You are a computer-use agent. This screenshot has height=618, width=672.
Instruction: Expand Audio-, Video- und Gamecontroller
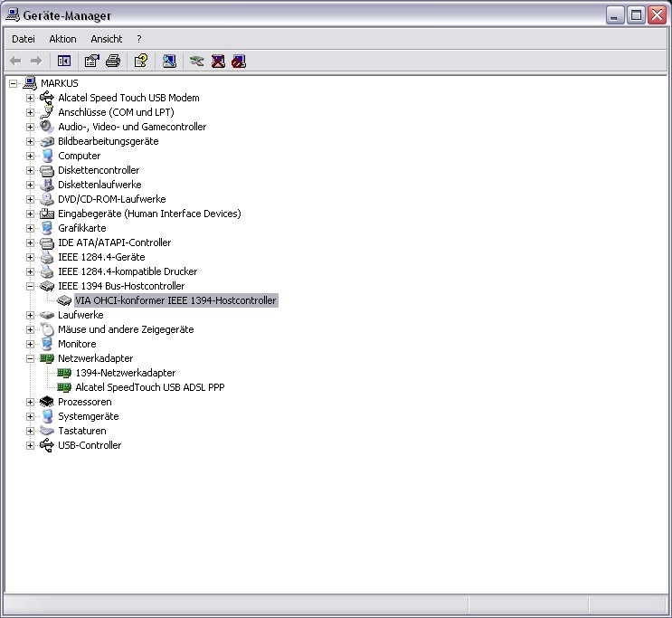point(30,127)
